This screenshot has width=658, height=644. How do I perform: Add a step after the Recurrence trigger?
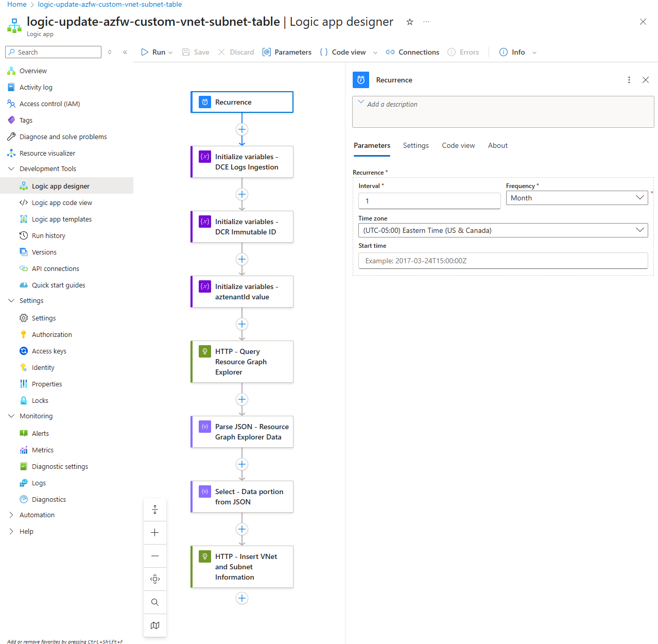[x=242, y=129]
